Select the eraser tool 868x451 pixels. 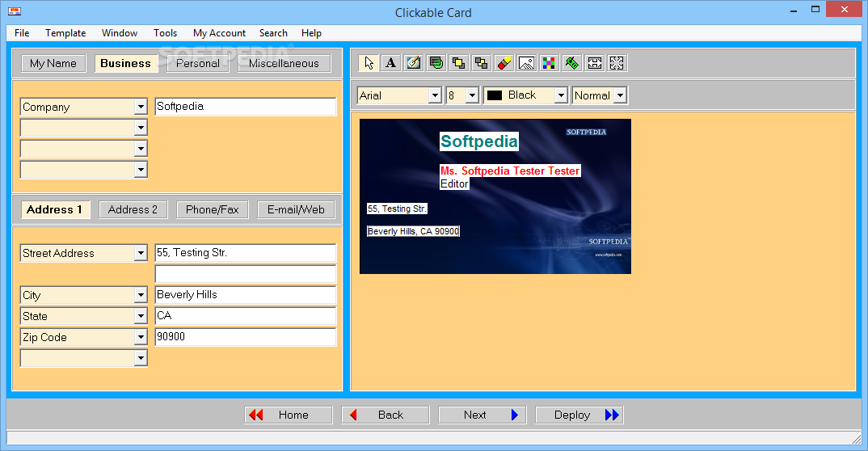click(x=504, y=63)
